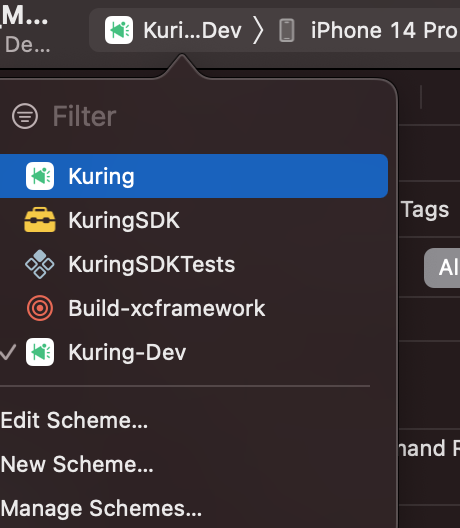This screenshot has height=528, width=460.
Task: Click the filter lines icon
Action: tap(25, 117)
